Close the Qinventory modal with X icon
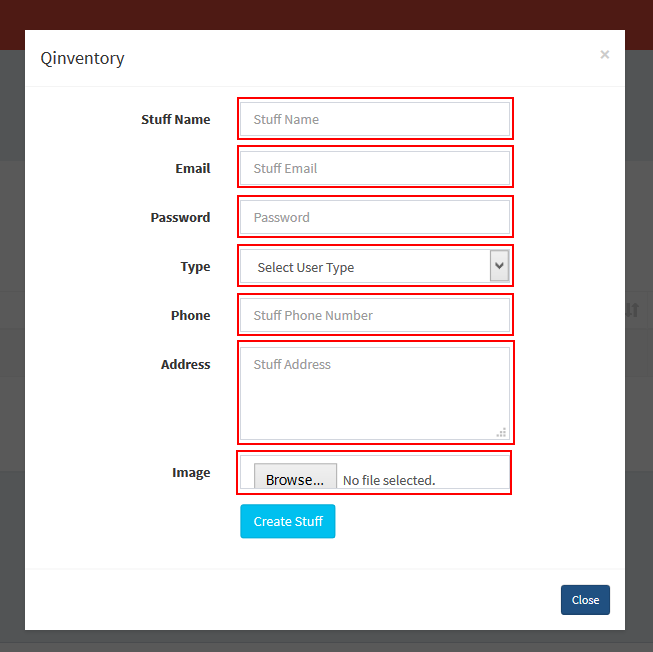653x652 pixels. [x=604, y=55]
